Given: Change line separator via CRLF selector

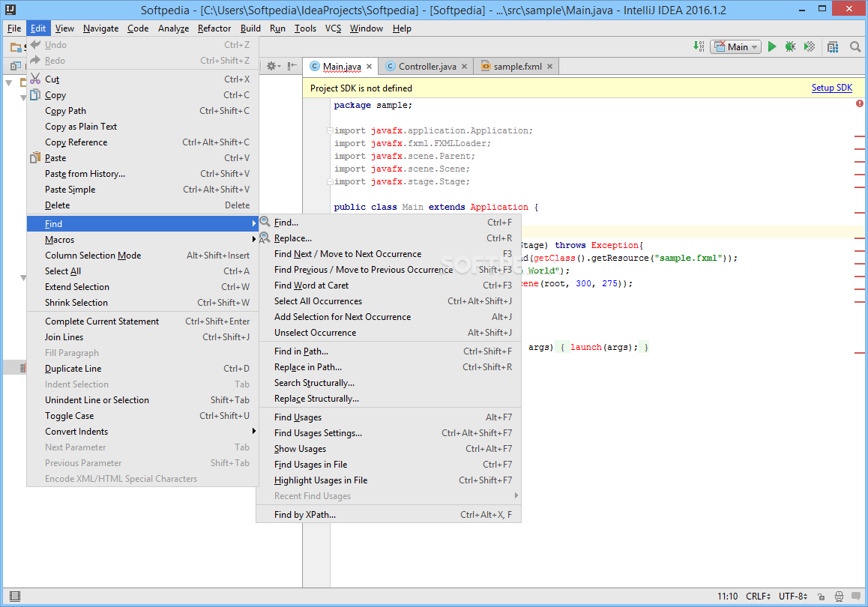Looking at the screenshot, I should coord(758,596).
